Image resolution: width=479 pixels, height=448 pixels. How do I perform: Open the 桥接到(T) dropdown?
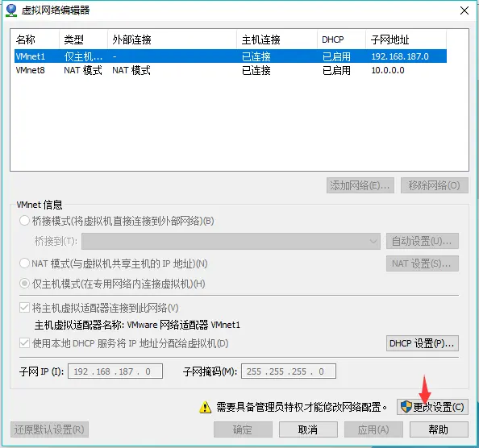pyautogui.click(x=231, y=242)
